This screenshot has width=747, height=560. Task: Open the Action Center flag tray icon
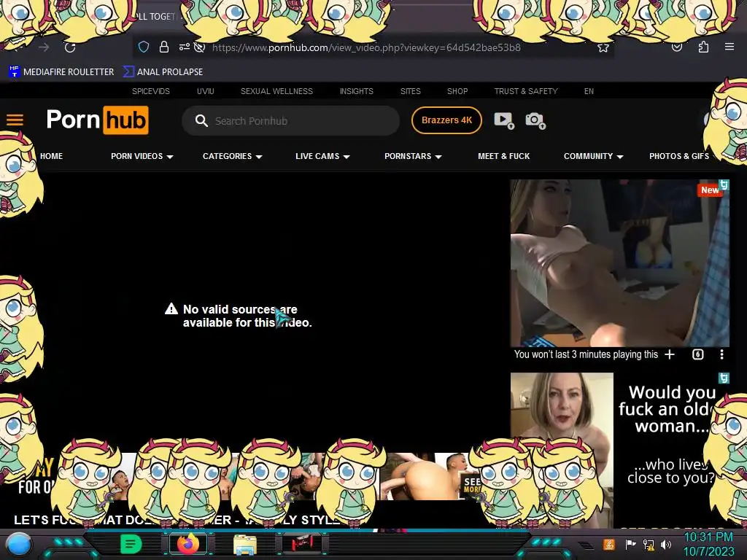[x=630, y=544]
